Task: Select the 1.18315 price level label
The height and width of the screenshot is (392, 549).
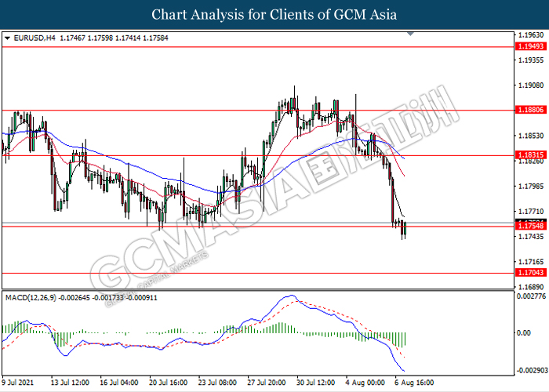Action: point(531,155)
